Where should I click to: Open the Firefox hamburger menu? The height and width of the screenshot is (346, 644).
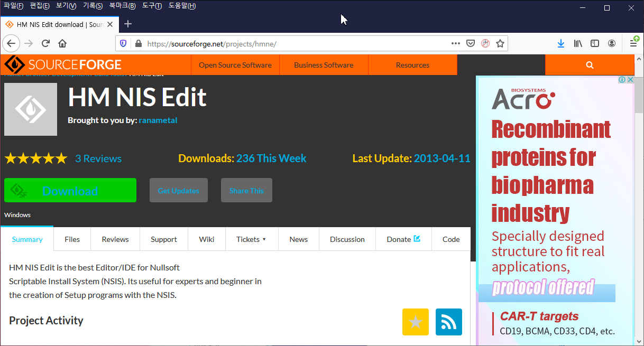point(633,43)
